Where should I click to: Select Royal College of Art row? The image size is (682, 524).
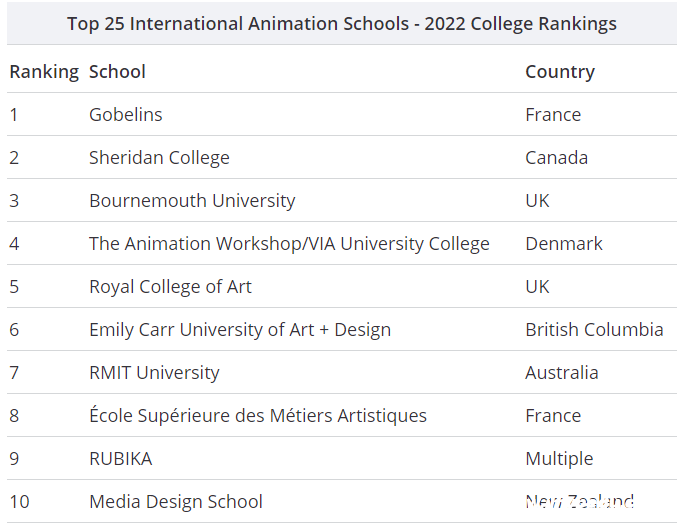(341, 287)
